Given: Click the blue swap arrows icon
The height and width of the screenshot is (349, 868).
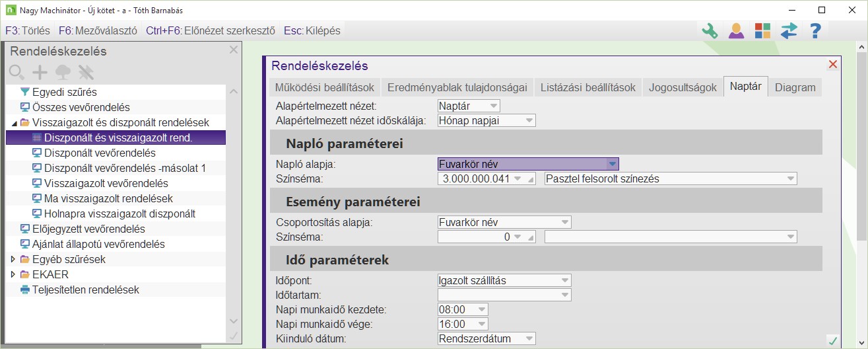Looking at the screenshot, I should [x=789, y=30].
